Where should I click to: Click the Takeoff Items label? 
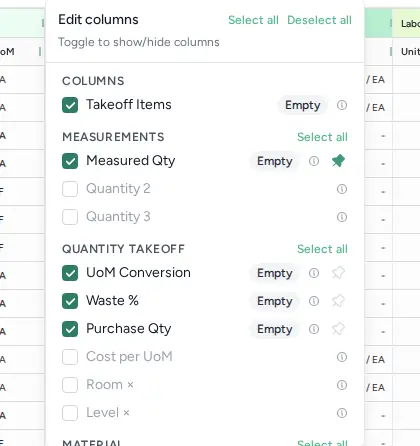129,105
